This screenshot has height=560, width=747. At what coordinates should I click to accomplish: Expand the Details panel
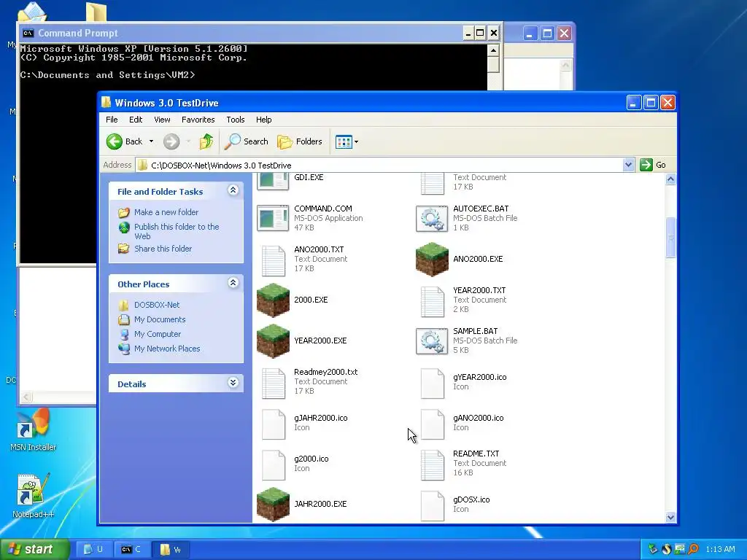[x=233, y=383]
